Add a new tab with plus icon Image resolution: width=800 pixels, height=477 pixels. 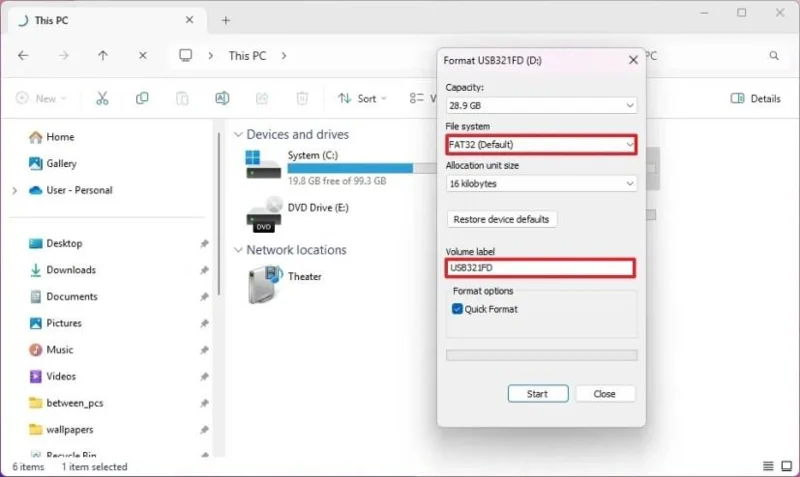click(x=226, y=20)
